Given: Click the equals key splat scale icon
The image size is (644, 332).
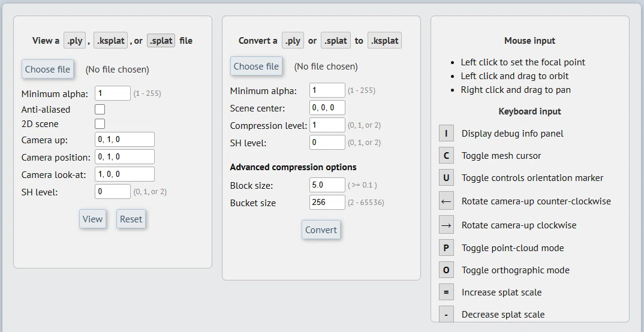Looking at the screenshot, I should pyautogui.click(x=446, y=292).
